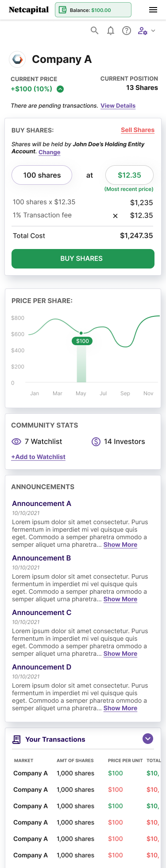Click the search magnifier icon
Screen dimensions: 166x868
point(95,31)
